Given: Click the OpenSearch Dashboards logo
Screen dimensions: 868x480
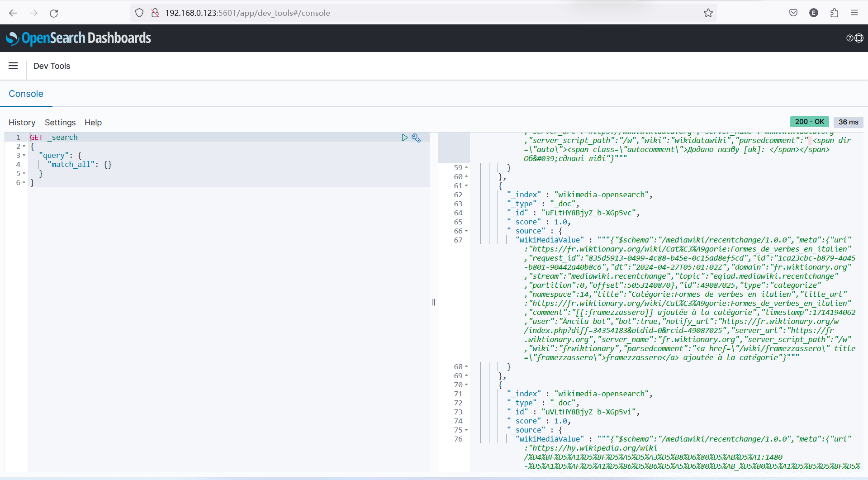Looking at the screenshot, I should click(78, 38).
